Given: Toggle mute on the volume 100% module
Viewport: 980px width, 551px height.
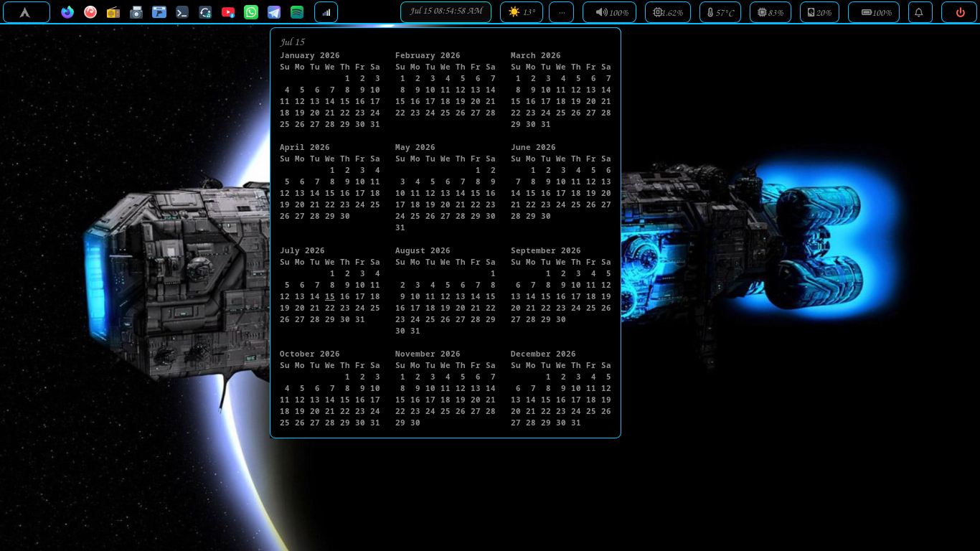Looking at the screenshot, I should coord(609,12).
